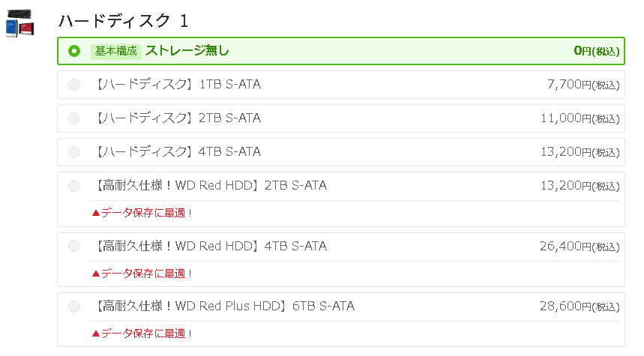Click the WD Red Plus HDD 6TB label

[x=223, y=307]
